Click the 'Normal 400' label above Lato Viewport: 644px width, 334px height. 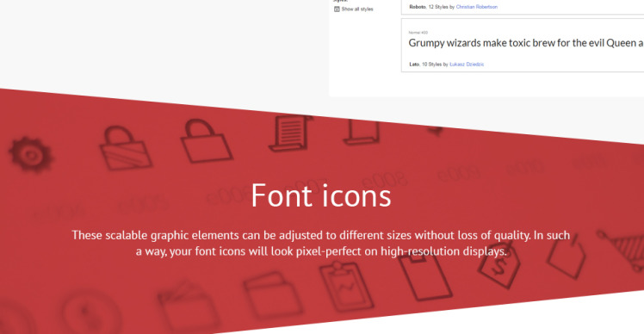click(418, 33)
